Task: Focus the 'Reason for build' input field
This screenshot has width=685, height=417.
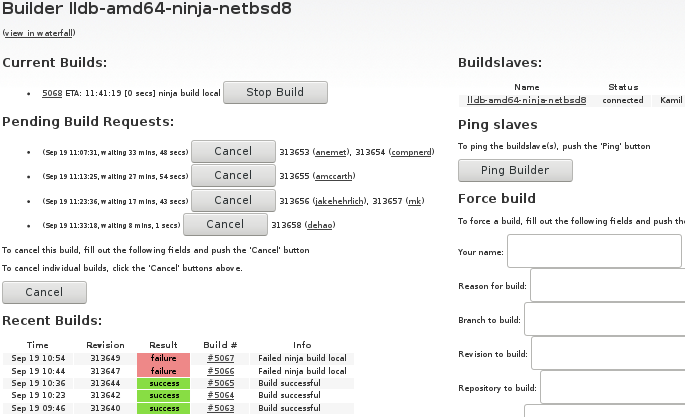Action: tap(608, 285)
